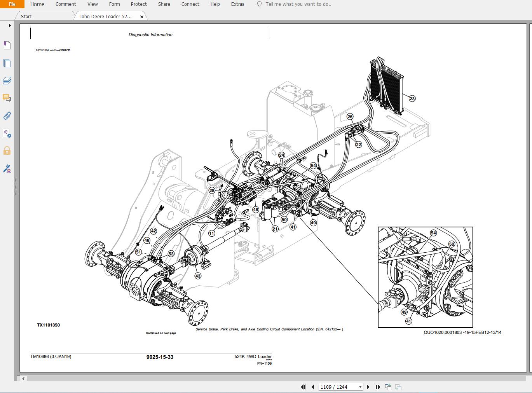Click the TM10686 (07JAN19) footer text
Screen dimensions: 532x393
(51, 356)
